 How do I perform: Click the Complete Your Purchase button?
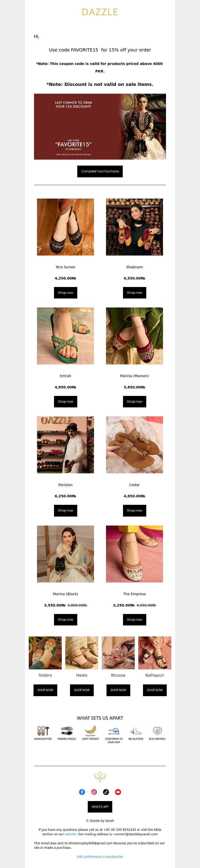click(x=100, y=171)
